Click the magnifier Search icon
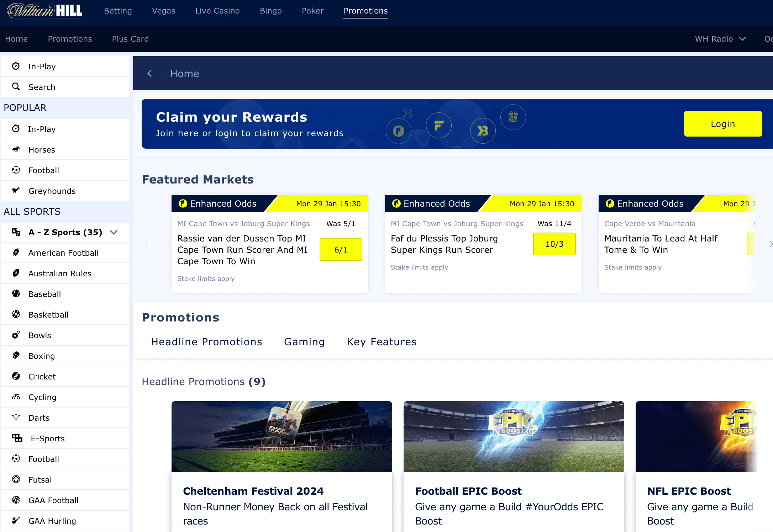The height and width of the screenshot is (532, 773). pos(16,87)
